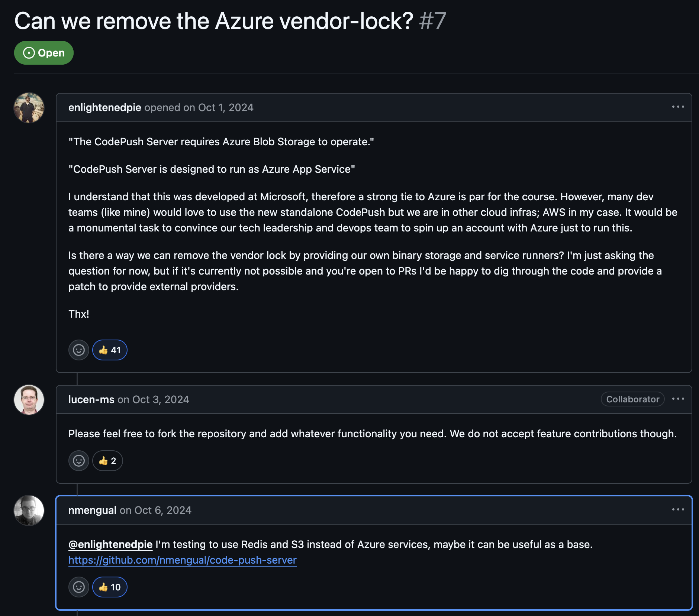Open options menu on lucen-ms comment

(678, 399)
